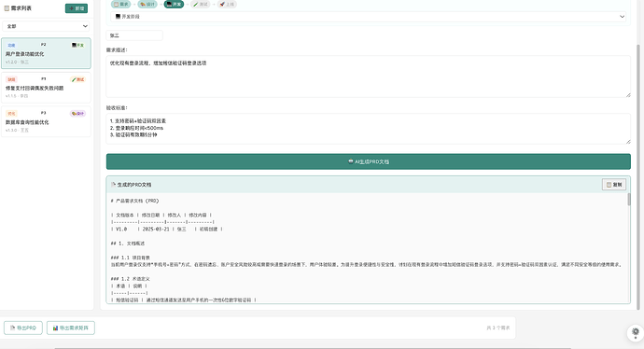Switch to the 测试 stage pill
This screenshot has height=349, width=644.
201,4
